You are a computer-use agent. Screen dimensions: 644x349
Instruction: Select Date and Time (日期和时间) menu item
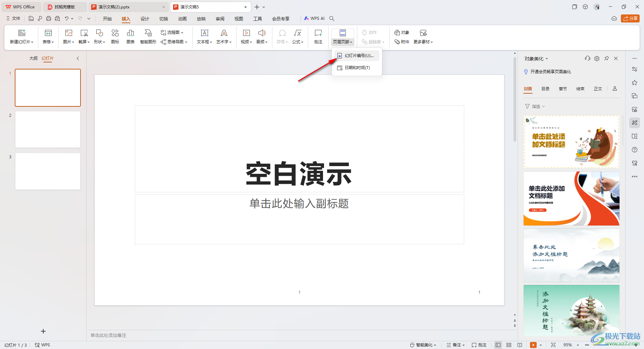[357, 68]
